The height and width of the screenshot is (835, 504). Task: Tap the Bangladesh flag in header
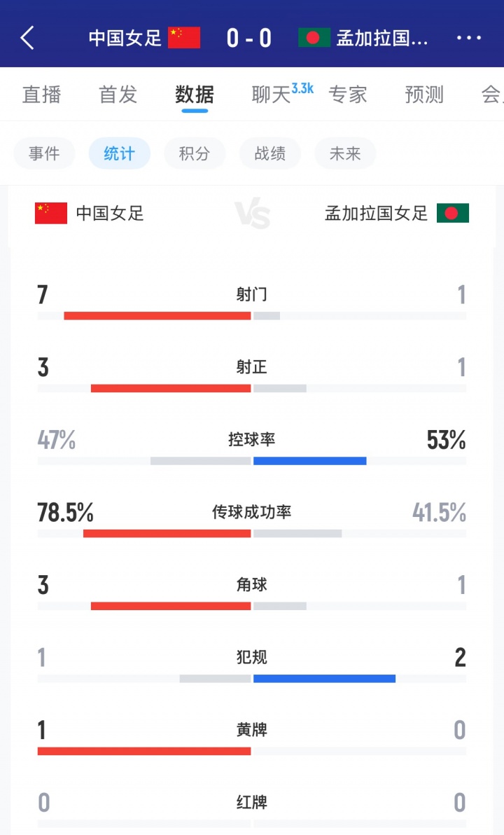[314, 38]
